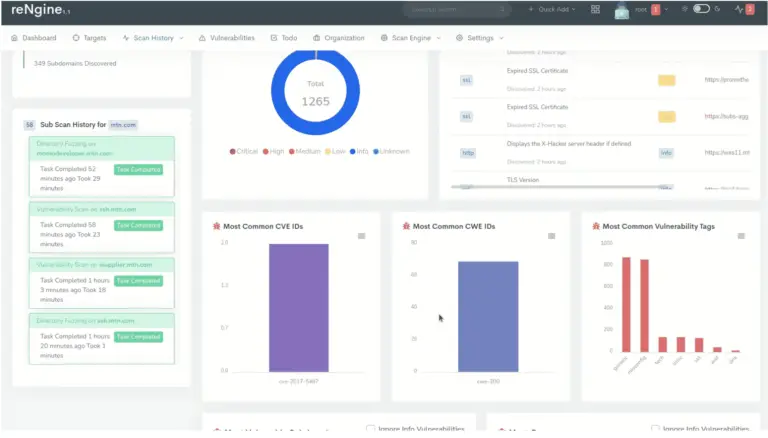Click the Info badge on X-Hacker row
The height and width of the screenshot is (438, 768).
[x=666, y=153]
